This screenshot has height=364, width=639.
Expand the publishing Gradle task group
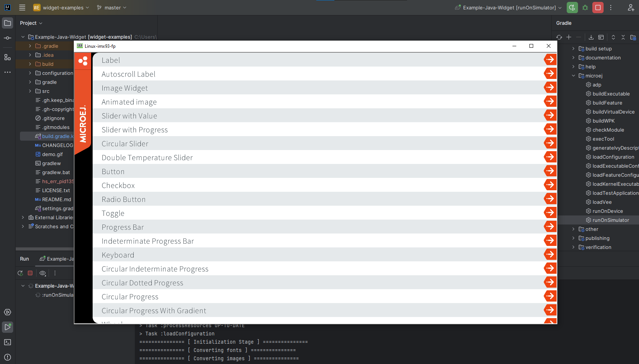coord(573,238)
